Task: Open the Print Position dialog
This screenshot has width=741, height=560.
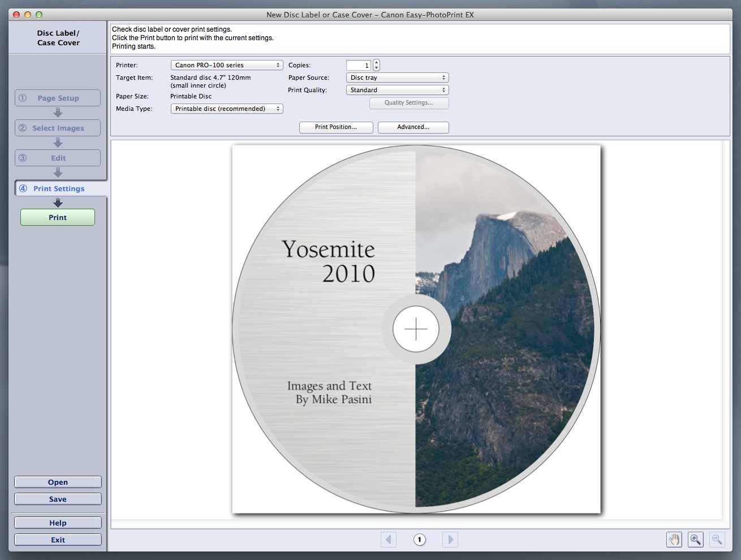Action: 336,127
